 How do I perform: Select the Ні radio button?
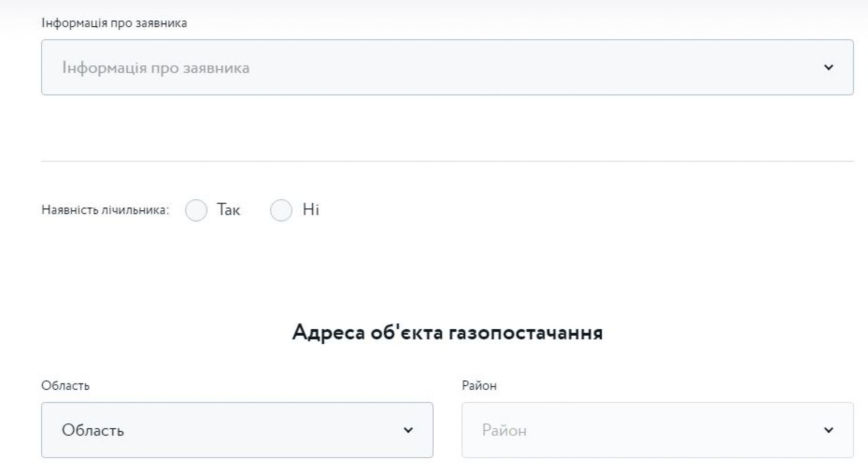pyautogui.click(x=281, y=210)
